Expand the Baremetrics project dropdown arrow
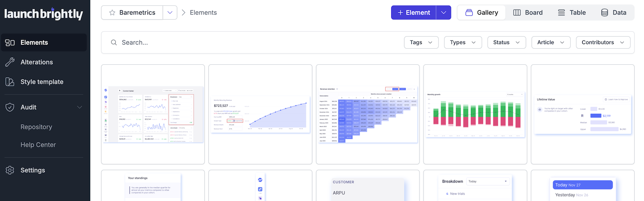644x201 pixels. coord(170,13)
